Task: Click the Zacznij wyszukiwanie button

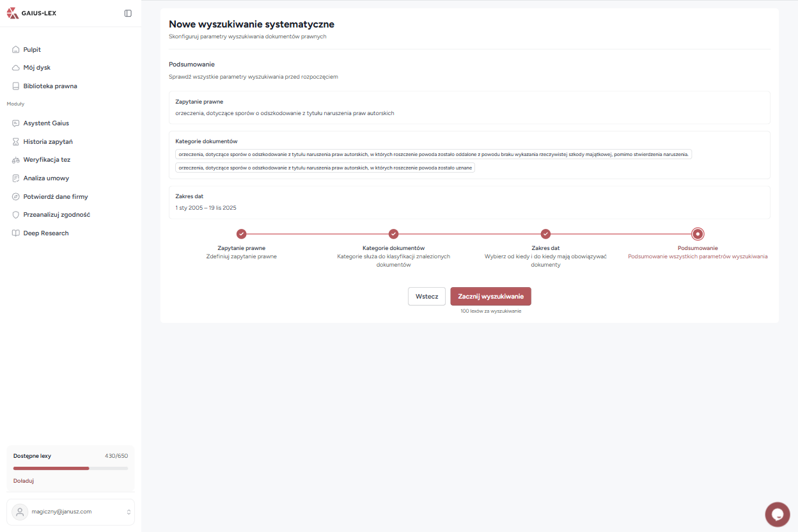Action: click(x=491, y=296)
